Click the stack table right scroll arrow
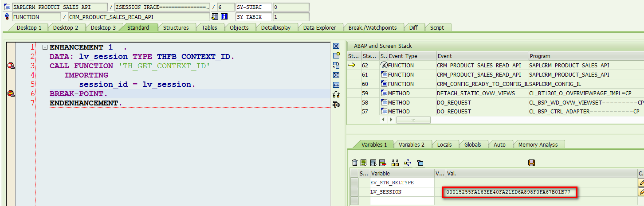This screenshot has height=206, width=644. (391, 120)
